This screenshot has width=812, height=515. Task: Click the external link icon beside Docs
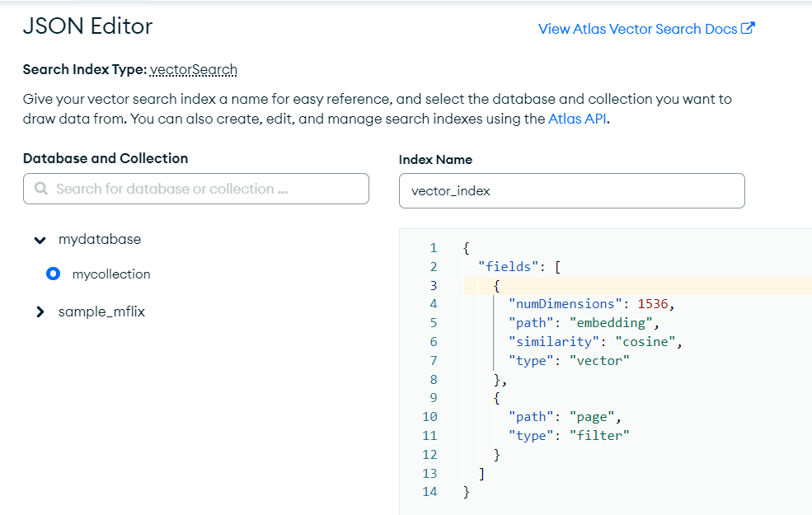(x=749, y=29)
